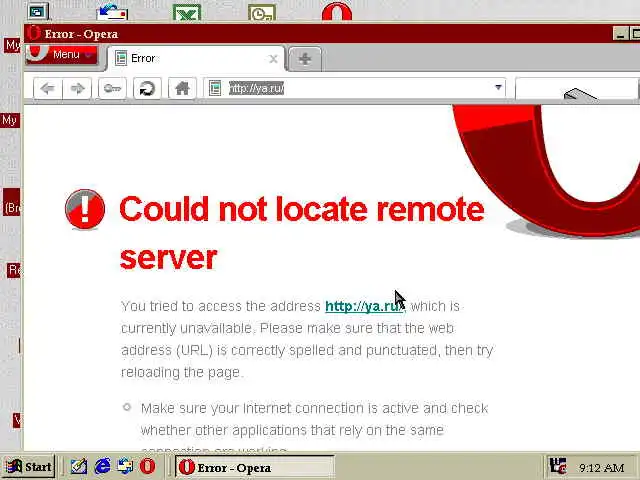
Task: Click the Opera icon in the title bar
Action: (33, 33)
